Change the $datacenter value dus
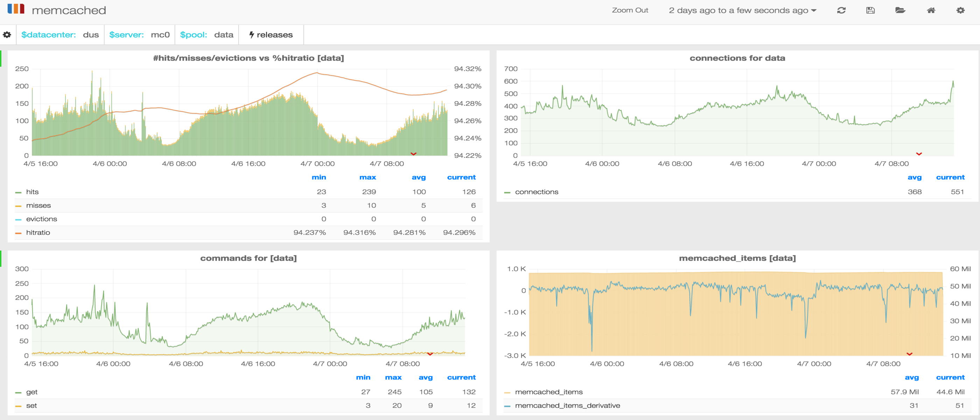 (x=91, y=35)
